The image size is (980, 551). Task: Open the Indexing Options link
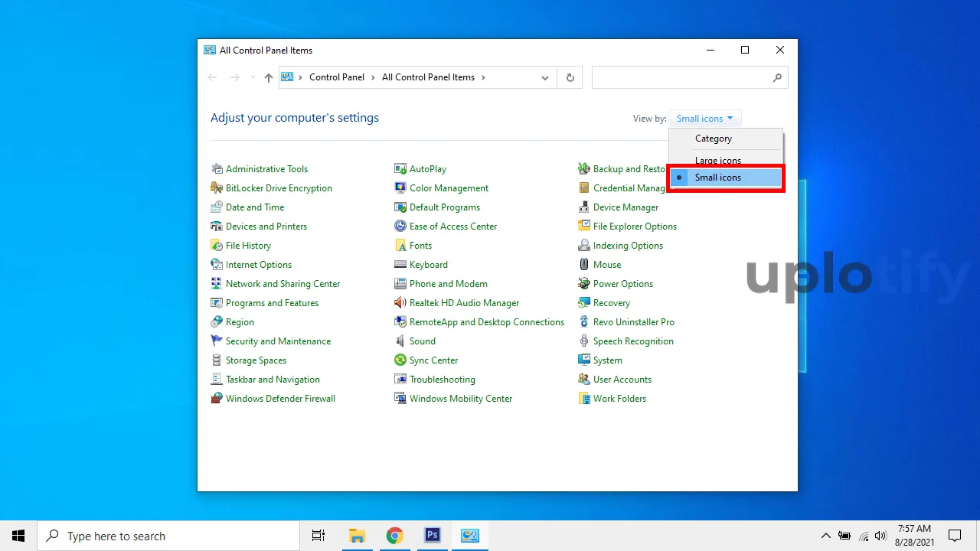pyautogui.click(x=629, y=246)
